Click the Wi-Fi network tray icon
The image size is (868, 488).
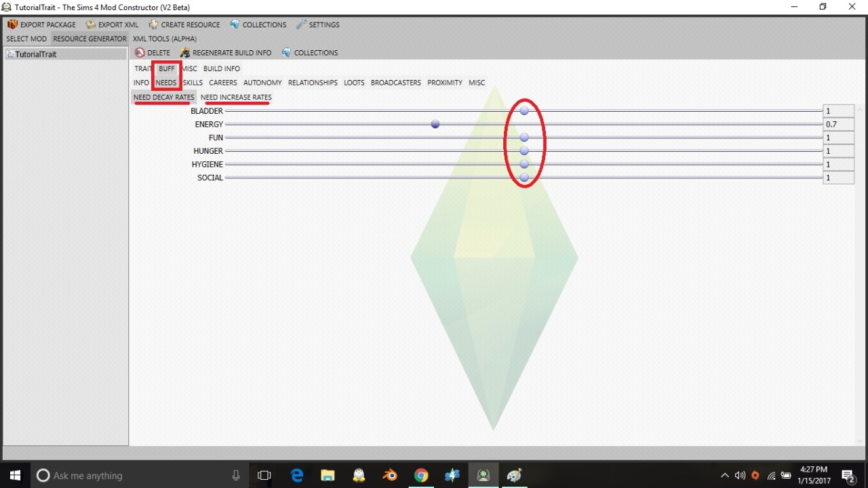click(x=771, y=475)
